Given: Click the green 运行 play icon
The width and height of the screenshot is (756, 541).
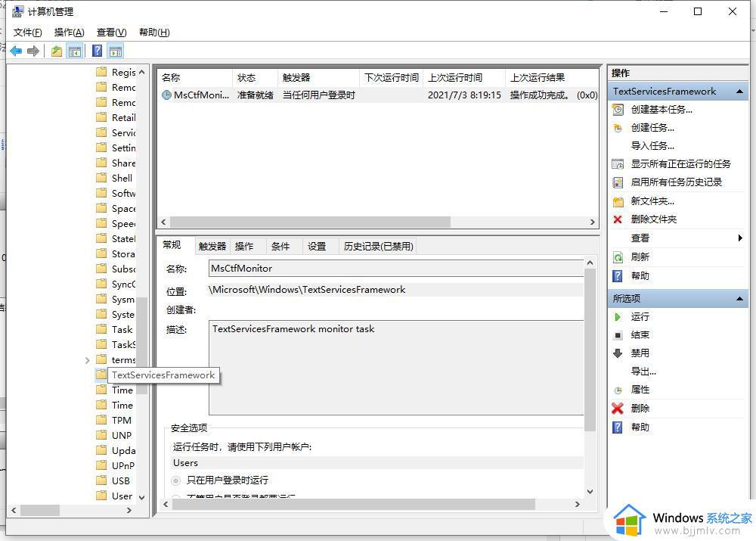Looking at the screenshot, I should tap(618, 317).
